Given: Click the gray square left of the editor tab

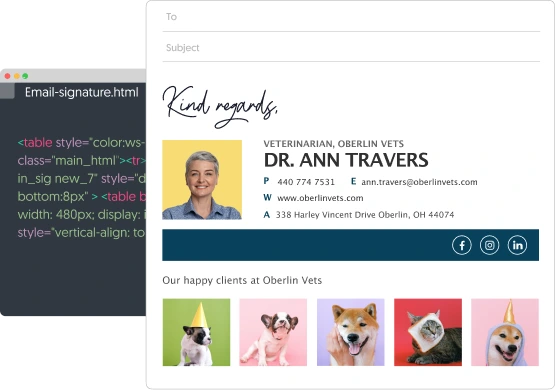Looking at the screenshot, I should [7, 91].
